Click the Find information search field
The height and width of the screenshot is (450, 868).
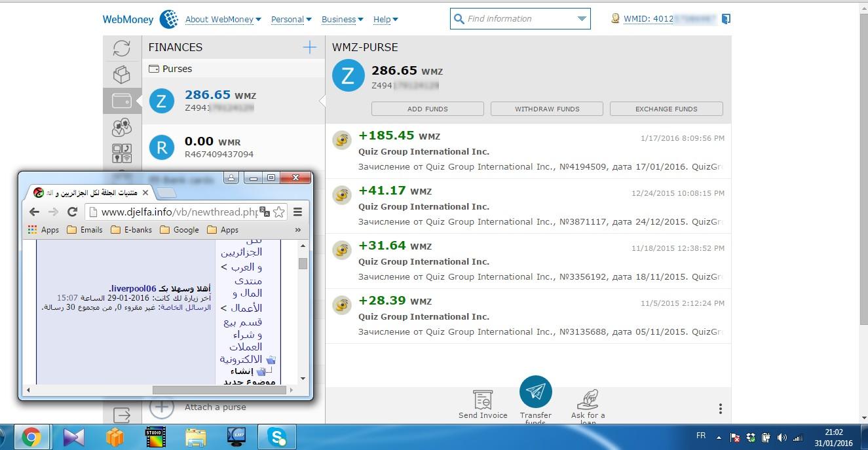[x=520, y=19]
